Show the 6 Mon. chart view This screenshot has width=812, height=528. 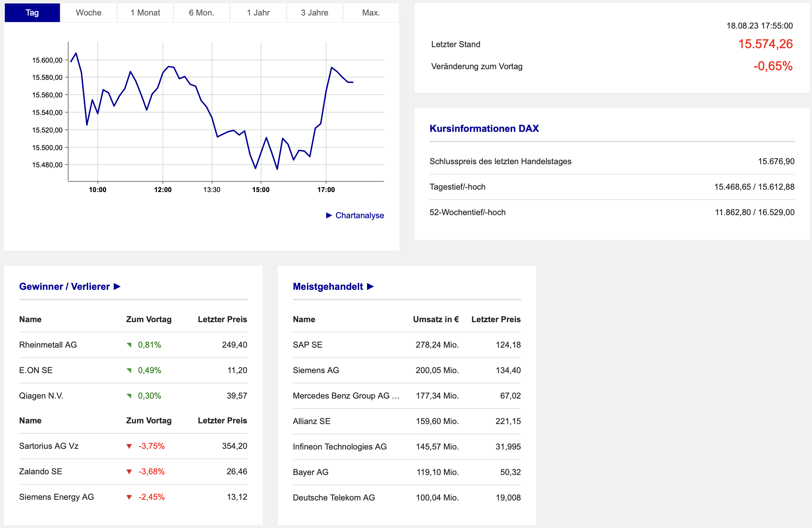(201, 13)
